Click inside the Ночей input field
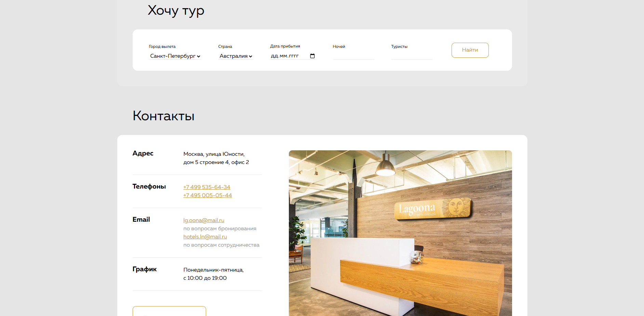644x316 pixels. pos(353,56)
